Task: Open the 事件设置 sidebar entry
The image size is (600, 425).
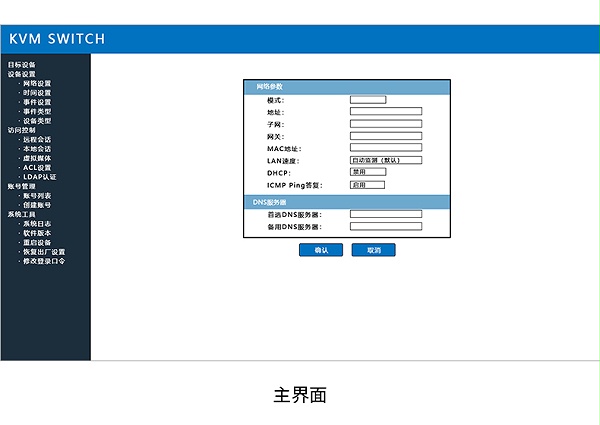Action: [37, 102]
